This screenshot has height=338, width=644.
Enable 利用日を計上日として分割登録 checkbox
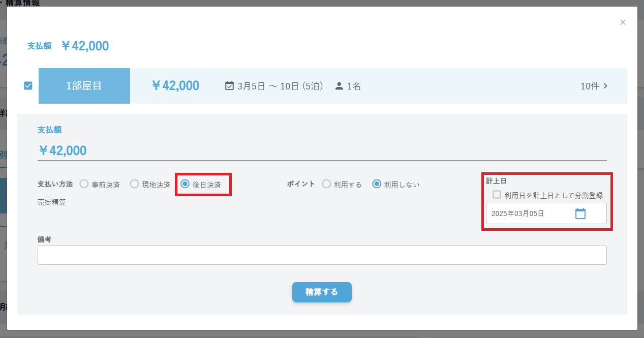tap(497, 195)
